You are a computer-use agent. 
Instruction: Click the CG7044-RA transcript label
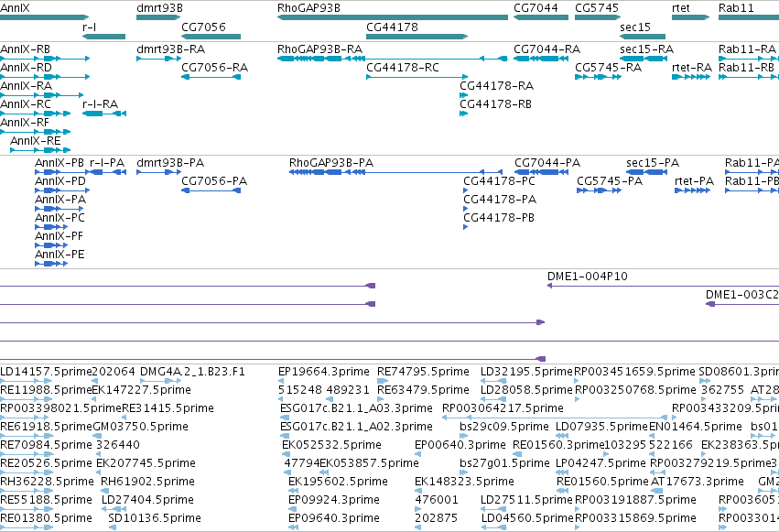[x=546, y=49]
